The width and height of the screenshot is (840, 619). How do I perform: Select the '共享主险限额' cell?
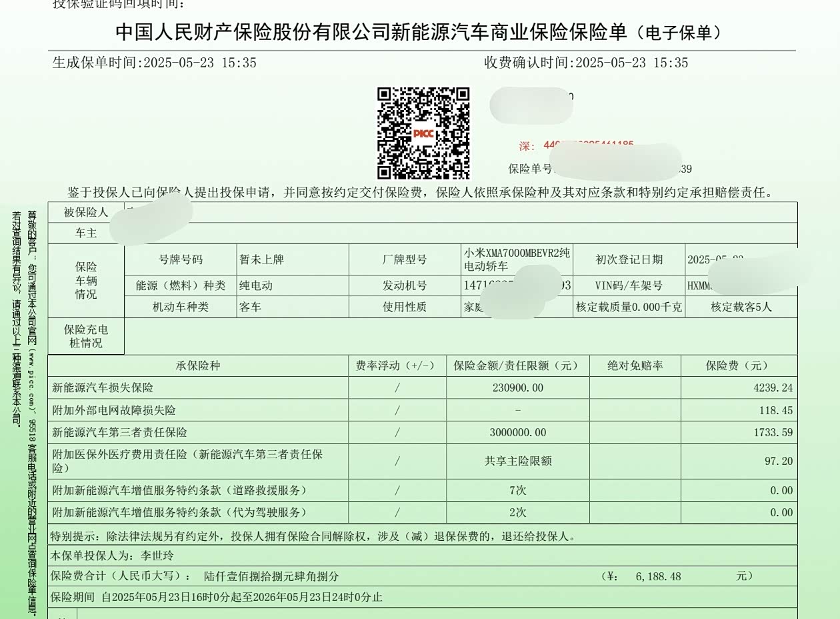tap(518, 461)
